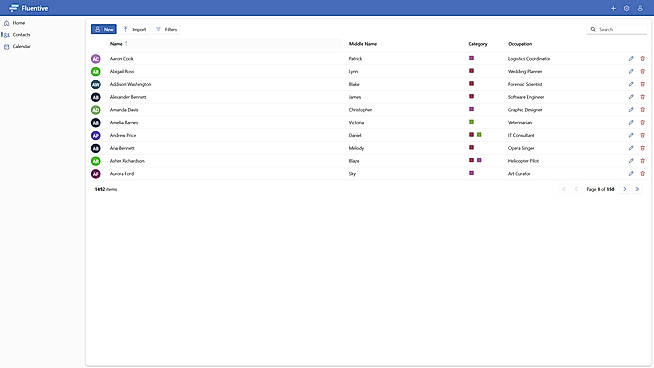Screen dimensions: 654x368
Task: Delete the Aria Bennett contact
Action: pos(642,148)
